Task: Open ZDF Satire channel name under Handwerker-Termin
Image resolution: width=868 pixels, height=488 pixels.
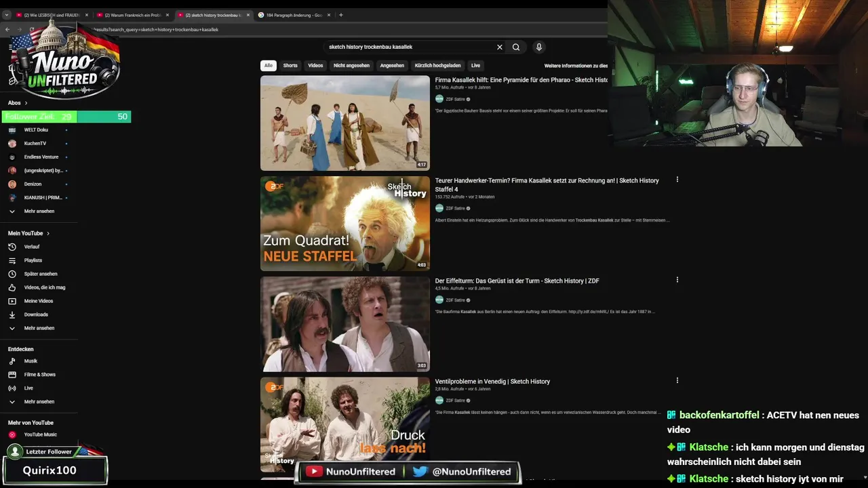Action: (x=455, y=208)
